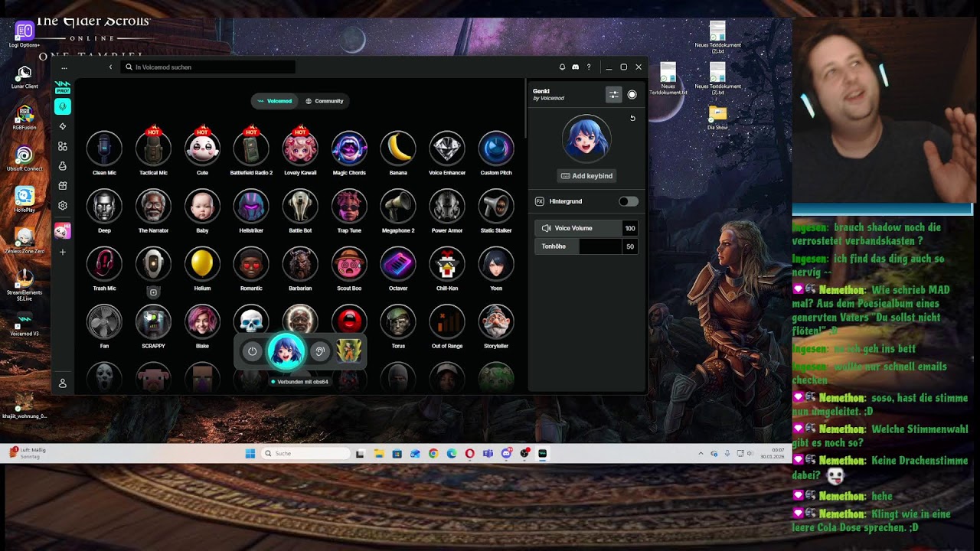Image resolution: width=980 pixels, height=551 pixels.
Task: Apply the Deep voice
Action: click(104, 206)
